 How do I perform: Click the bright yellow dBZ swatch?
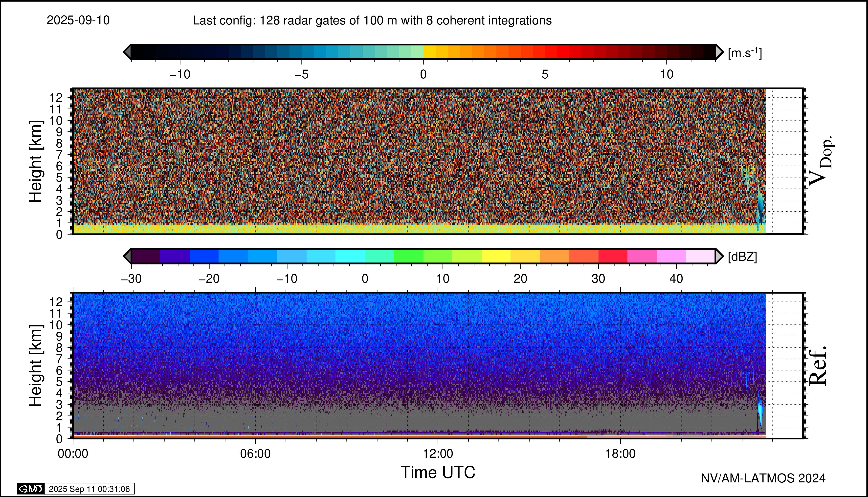point(496,256)
